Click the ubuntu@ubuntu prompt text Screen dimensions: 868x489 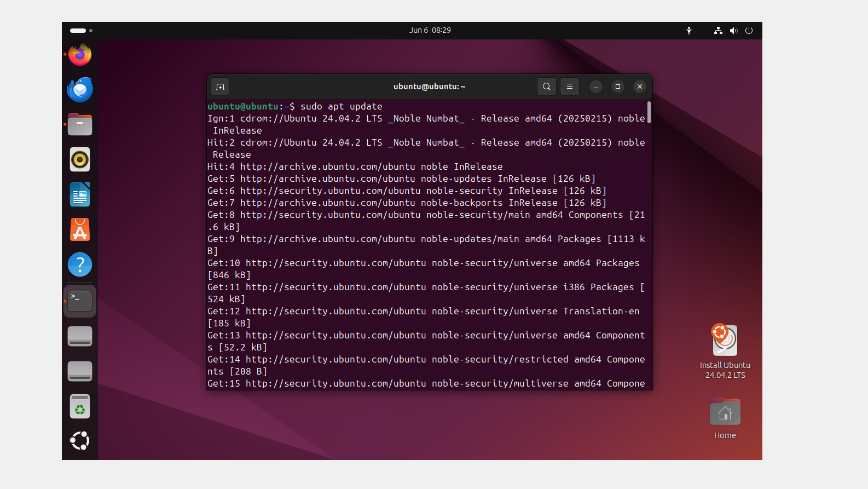243,106
